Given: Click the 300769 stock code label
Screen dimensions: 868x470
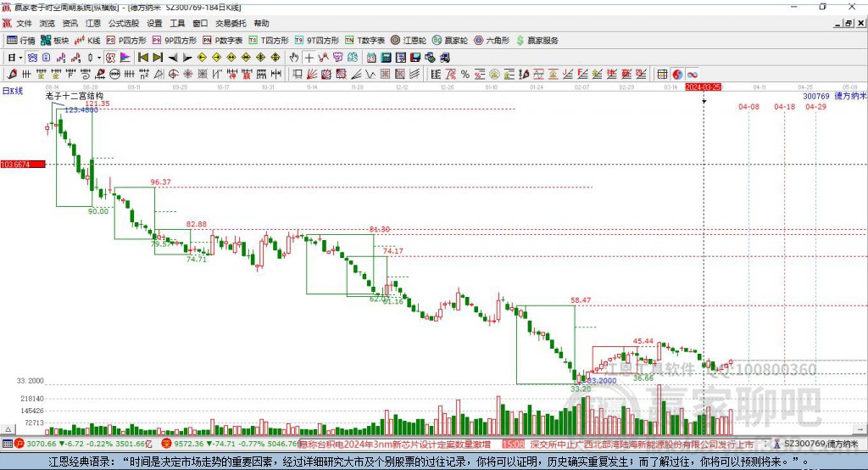Looking at the screenshot, I should (x=816, y=97).
